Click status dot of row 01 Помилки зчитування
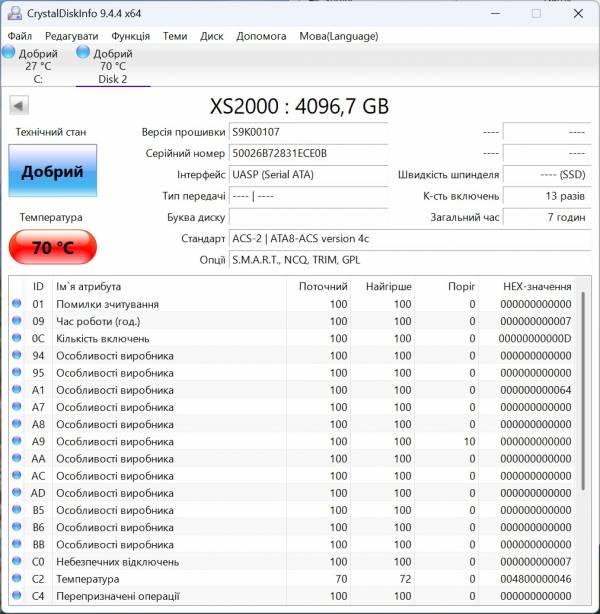 point(16,303)
